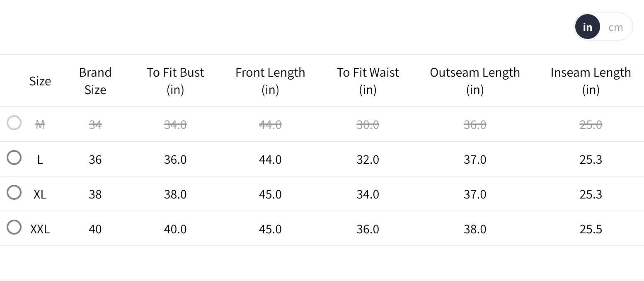The height and width of the screenshot is (281, 644).
Task: Click the To Fit Waist header
Action: point(368,81)
